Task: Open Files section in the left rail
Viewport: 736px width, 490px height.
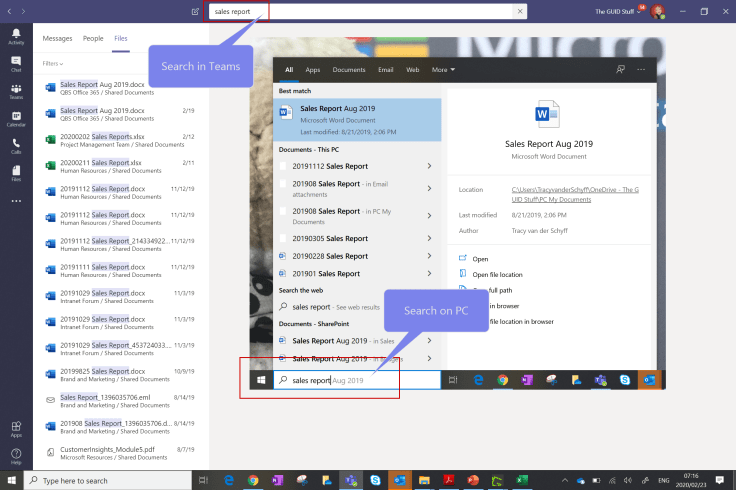Action: (x=16, y=174)
